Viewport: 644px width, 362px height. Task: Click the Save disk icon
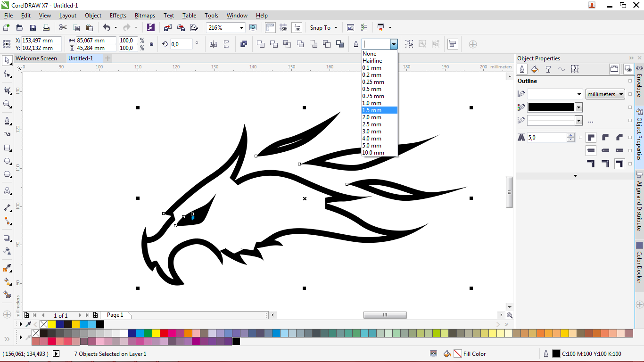point(33,28)
